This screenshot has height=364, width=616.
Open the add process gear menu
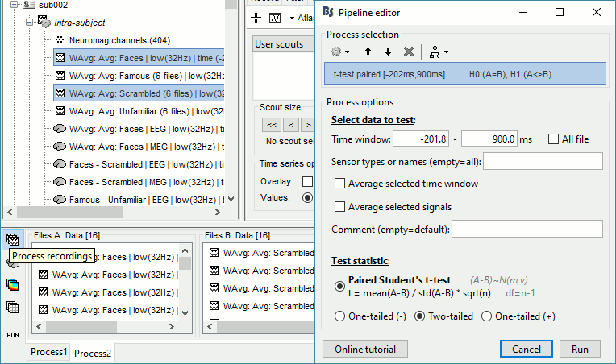(x=340, y=52)
